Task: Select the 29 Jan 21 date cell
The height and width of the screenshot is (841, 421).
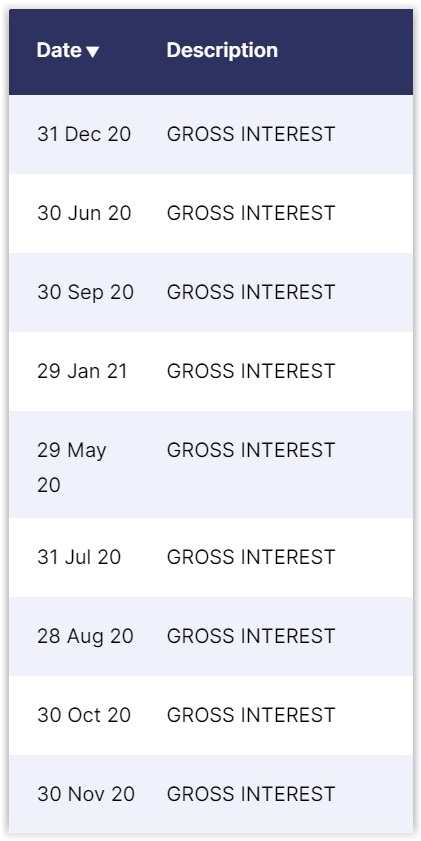Action: click(82, 371)
